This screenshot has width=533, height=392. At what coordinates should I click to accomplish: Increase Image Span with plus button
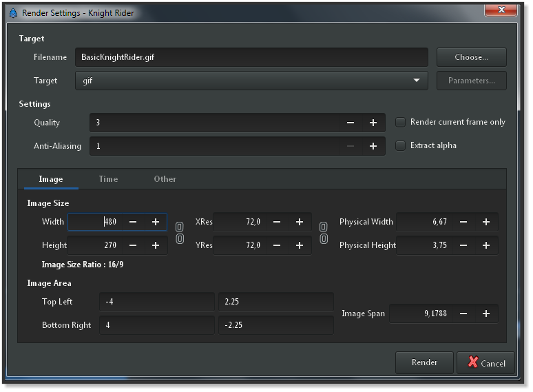(x=486, y=313)
